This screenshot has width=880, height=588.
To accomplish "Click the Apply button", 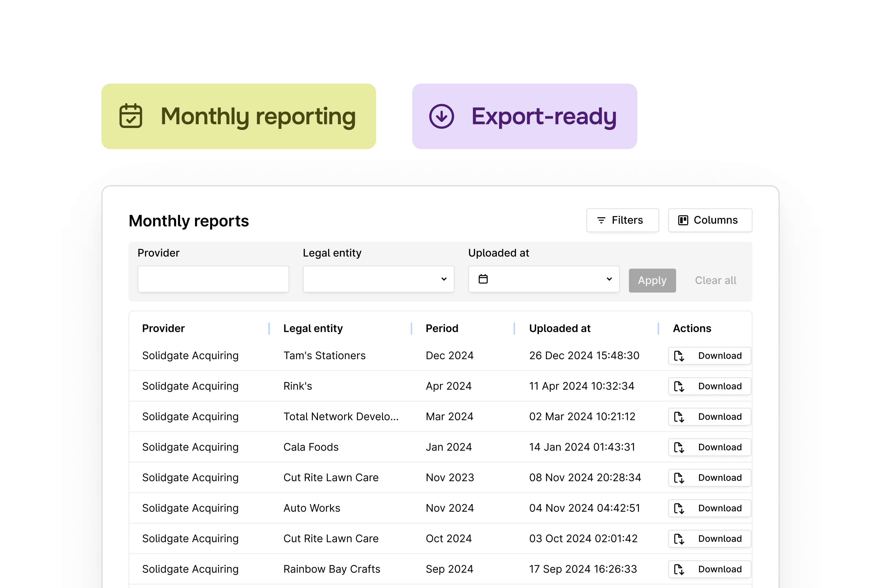I will 652,280.
